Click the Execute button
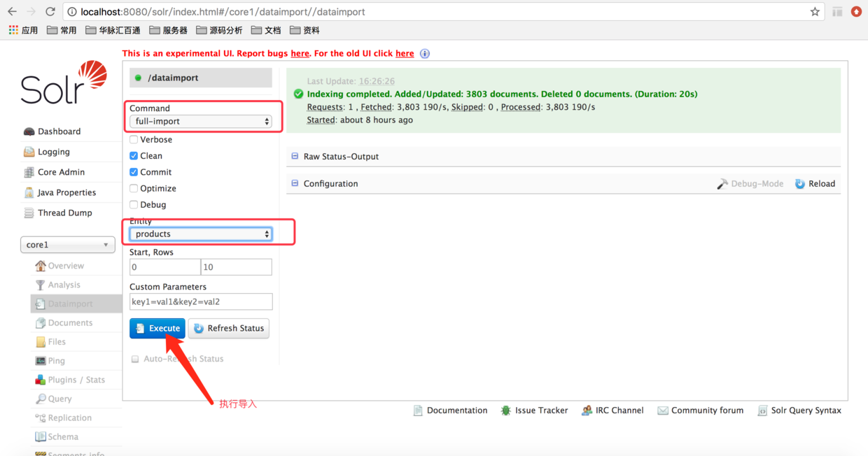Viewport: 868px width, 456px height. 157,328
